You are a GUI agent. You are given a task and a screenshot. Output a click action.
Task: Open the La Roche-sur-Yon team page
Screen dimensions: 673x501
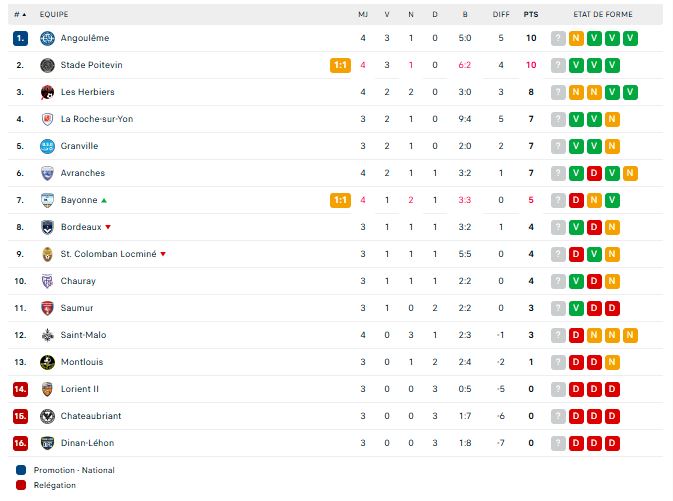(97, 119)
